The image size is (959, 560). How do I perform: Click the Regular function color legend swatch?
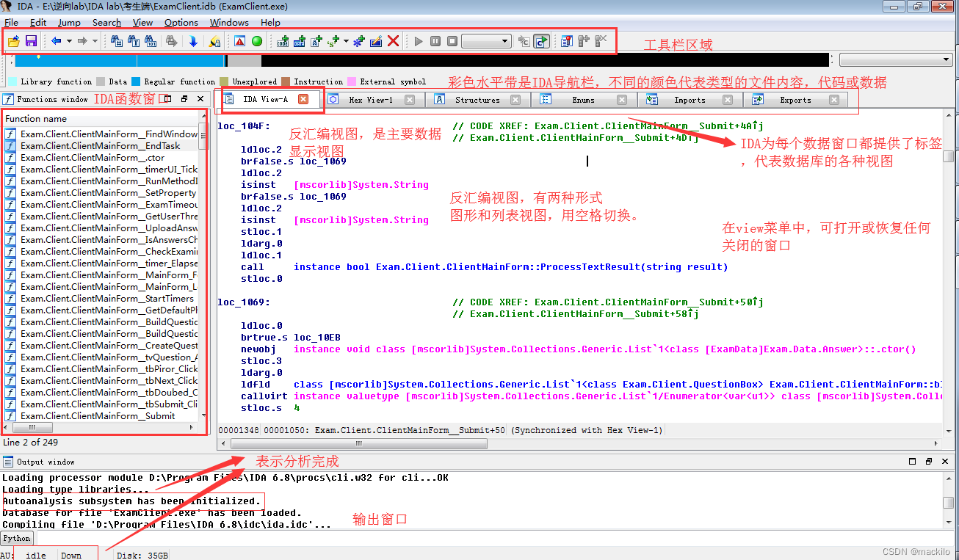tap(138, 81)
